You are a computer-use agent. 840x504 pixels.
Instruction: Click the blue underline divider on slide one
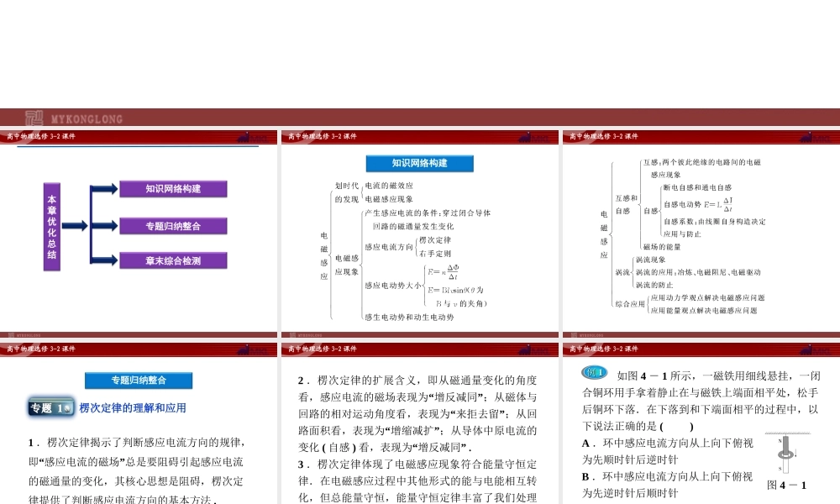pos(134,145)
